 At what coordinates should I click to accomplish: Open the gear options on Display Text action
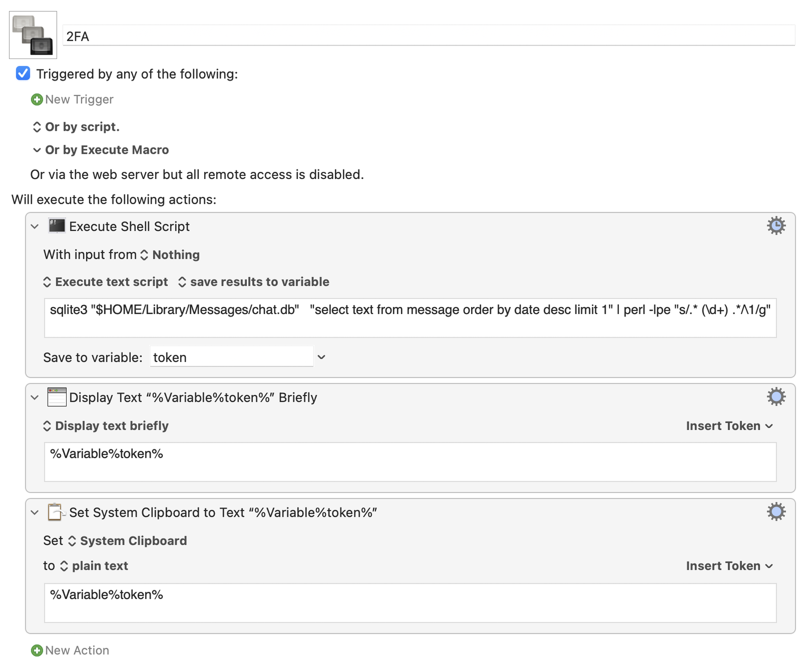tap(776, 397)
